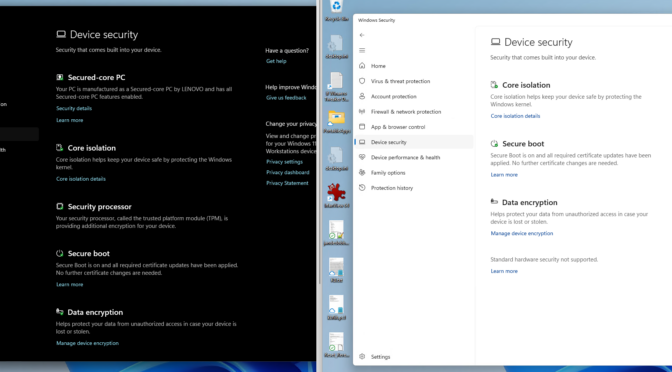Screen dimensions: 672x372
Task: Click the Security processor chip icon
Action: click(60, 207)
